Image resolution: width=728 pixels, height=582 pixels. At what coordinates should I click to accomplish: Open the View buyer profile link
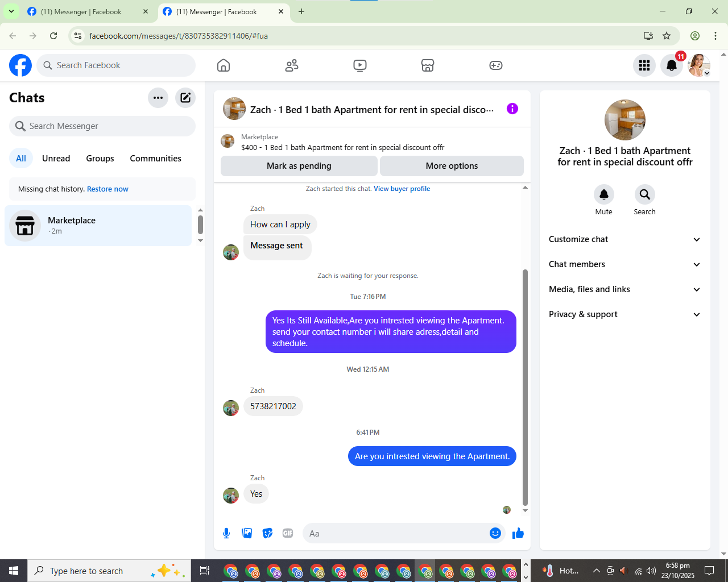coord(402,189)
